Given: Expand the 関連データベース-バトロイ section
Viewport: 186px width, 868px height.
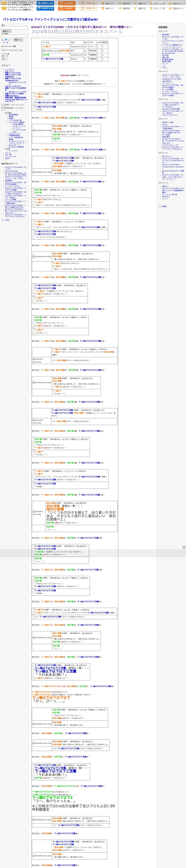Looking at the screenshot, I should tap(3, 105).
